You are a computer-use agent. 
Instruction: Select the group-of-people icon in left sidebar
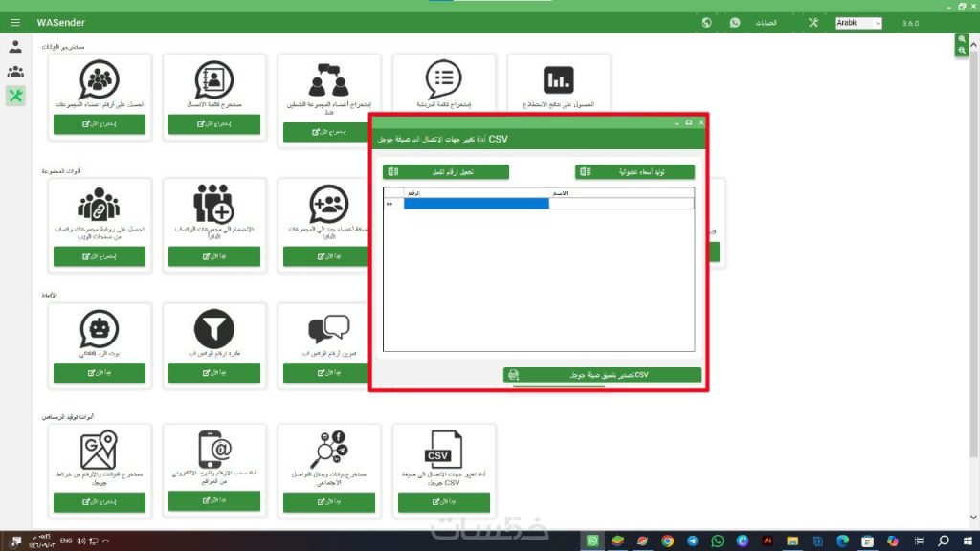(x=15, y=71)
